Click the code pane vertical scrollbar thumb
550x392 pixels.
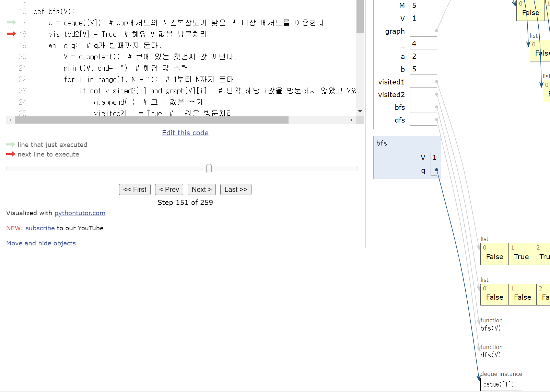click(x=360, y=16)
